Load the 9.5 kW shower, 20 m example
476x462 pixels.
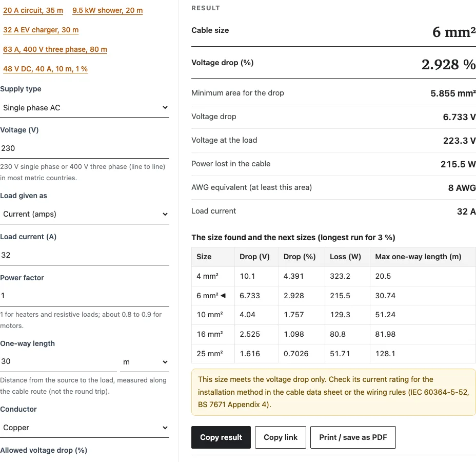(x=108, y=10)
